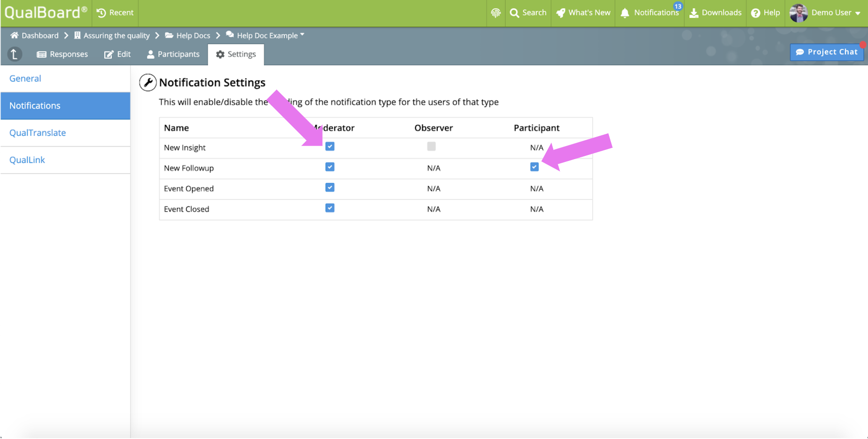The image size is (868, 439).
Task: Click the Participants person icon
Action: pos(151,54)
